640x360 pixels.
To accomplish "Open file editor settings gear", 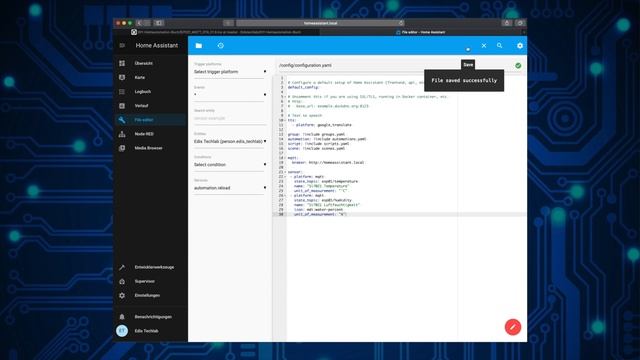I will tap(520, 46).
